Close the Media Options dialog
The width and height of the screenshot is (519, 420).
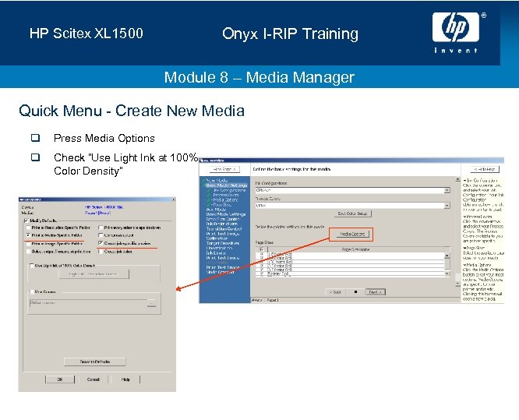pyautogui.click(x=173, y=199)
